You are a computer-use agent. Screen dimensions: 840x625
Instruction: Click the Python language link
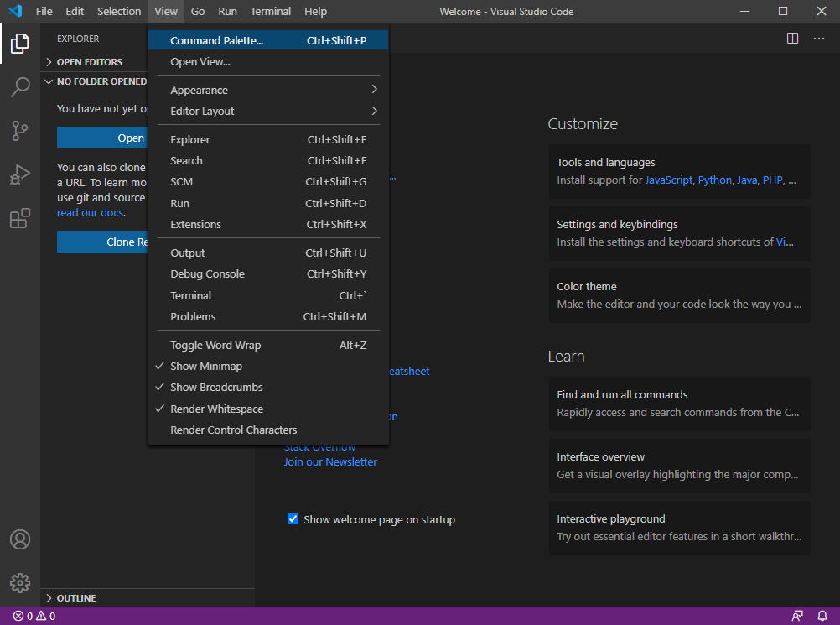(x=714, y=180)
